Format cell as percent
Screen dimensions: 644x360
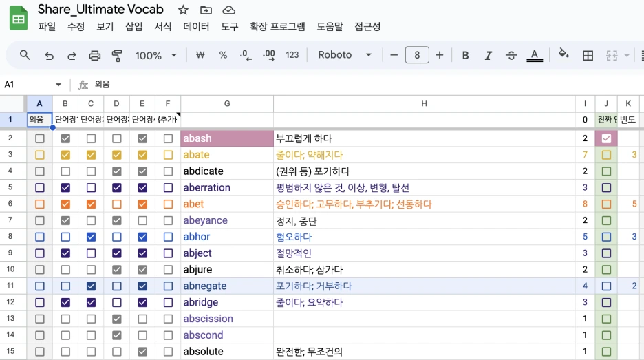(x=223, y=54)
